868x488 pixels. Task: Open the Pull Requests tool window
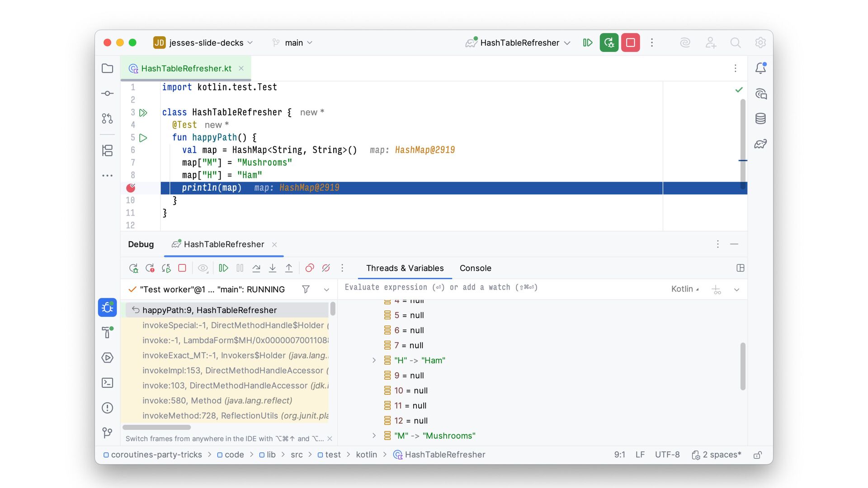107,118
